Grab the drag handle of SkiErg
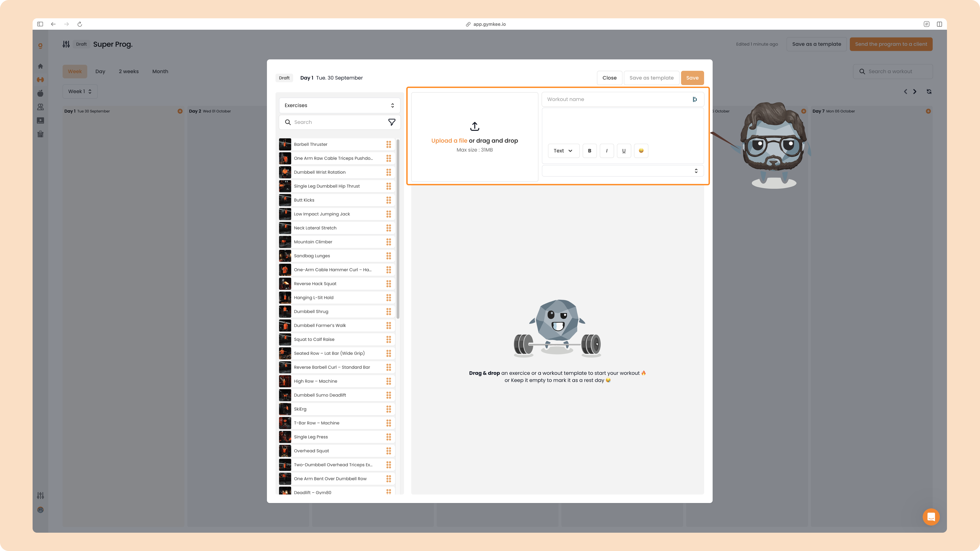The image size is (980, 551). point(388,409)
